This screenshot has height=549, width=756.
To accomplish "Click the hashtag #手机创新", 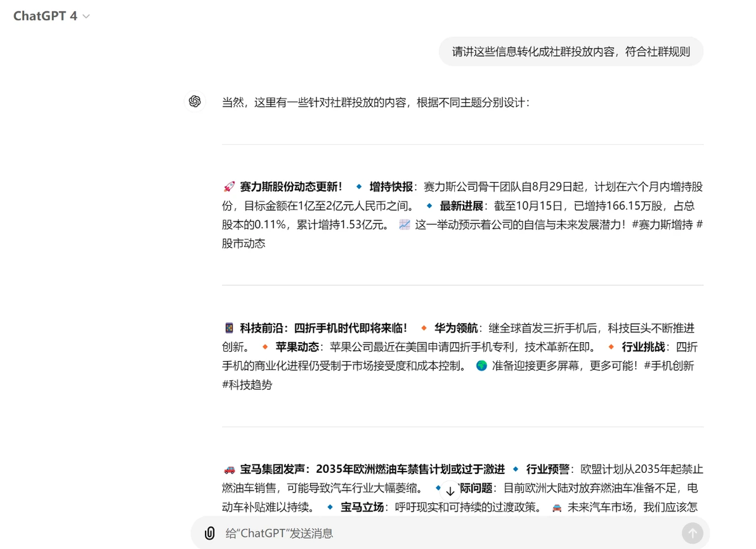I will (x=668, y=366).
